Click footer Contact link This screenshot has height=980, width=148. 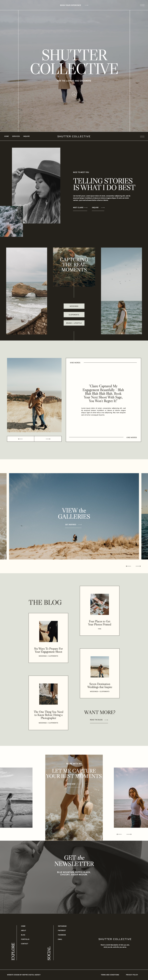coord(25,944)
